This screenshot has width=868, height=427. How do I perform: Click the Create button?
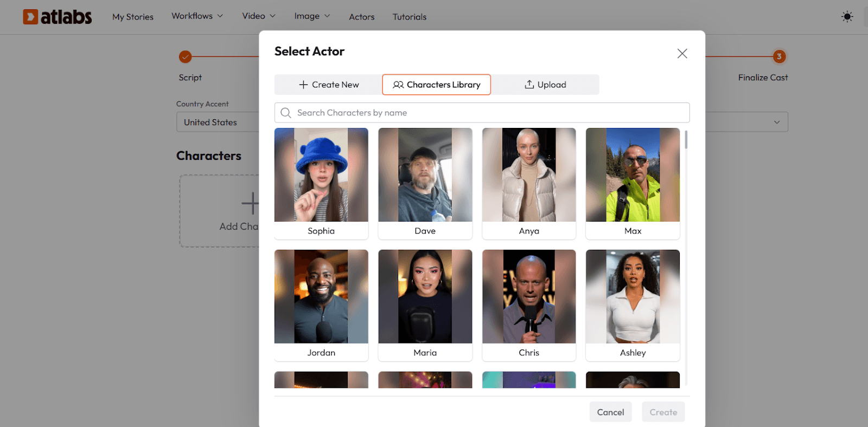(x=663, y=412)
